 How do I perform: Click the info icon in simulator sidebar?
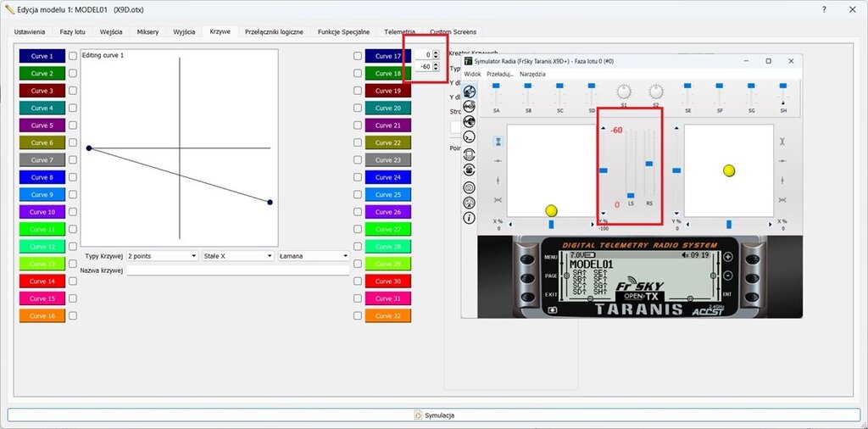470,218
